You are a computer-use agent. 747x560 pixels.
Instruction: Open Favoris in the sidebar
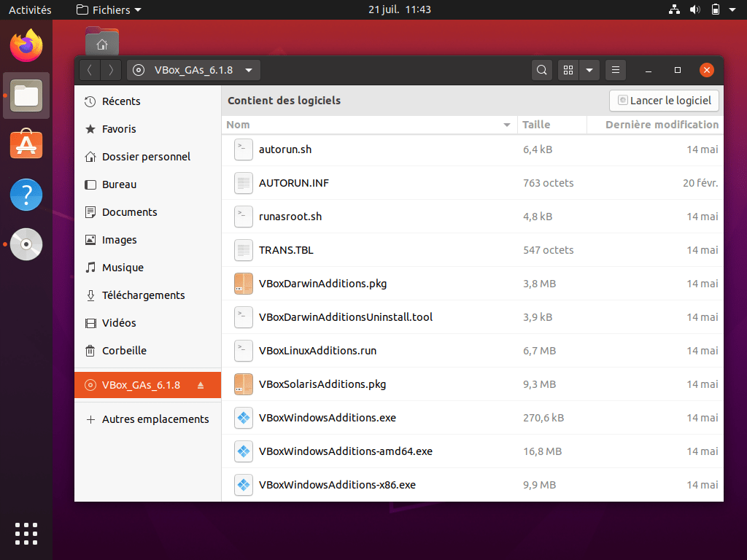[147, 129]
